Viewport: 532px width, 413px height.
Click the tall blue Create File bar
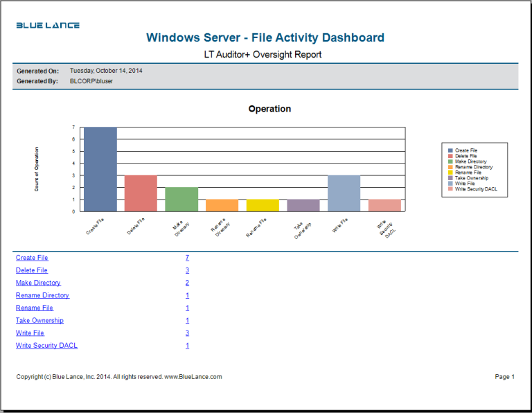pos(100,169)
